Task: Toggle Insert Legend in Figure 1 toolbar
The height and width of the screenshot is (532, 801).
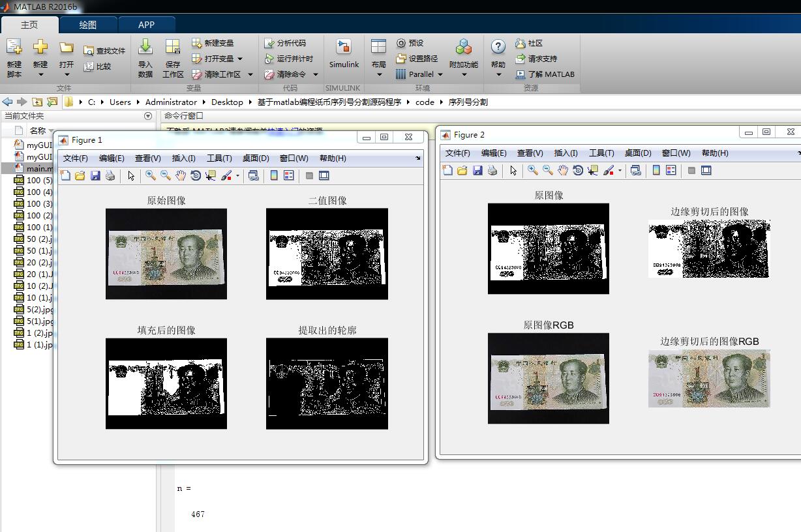Action: tap(289, 175)
